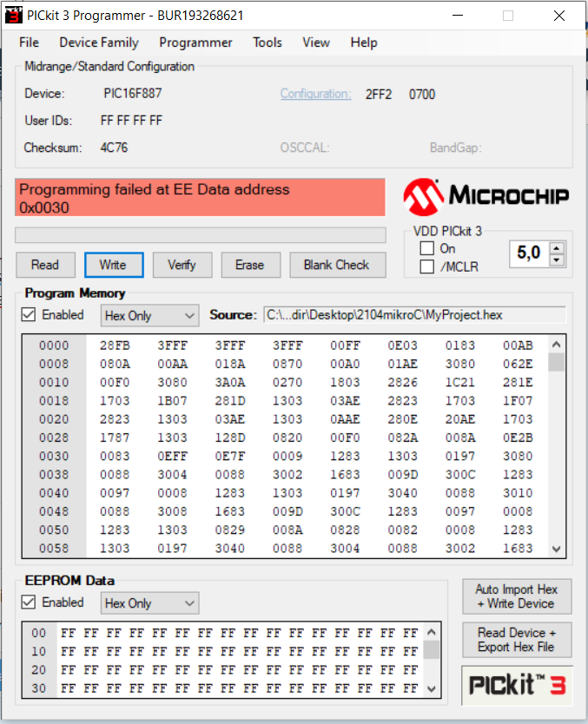Click the Verify button
The height and width of the screenshot is (724, 588).
182,265
